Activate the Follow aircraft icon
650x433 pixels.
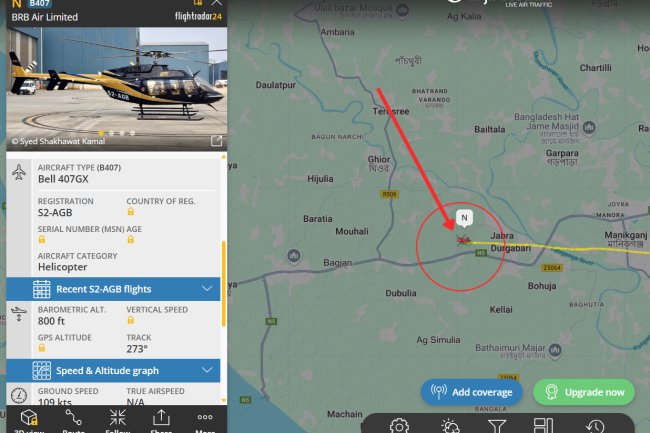(x=118, y=417)
